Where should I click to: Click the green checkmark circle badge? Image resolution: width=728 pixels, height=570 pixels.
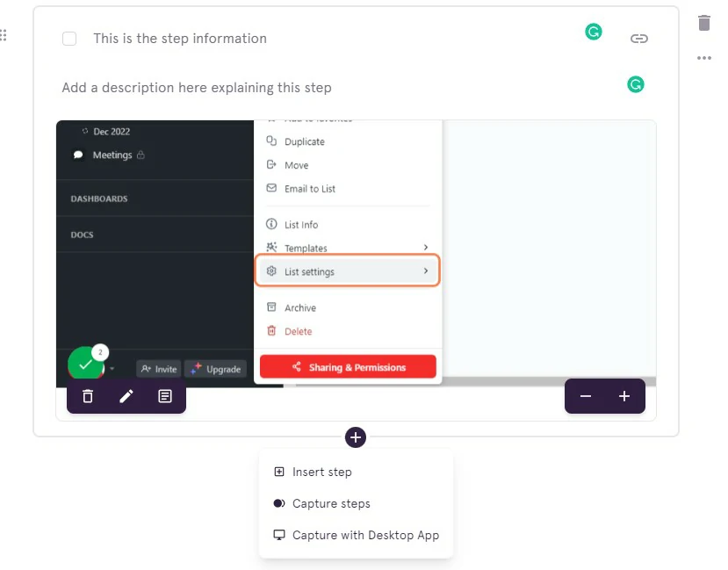[x=85, y=364]
